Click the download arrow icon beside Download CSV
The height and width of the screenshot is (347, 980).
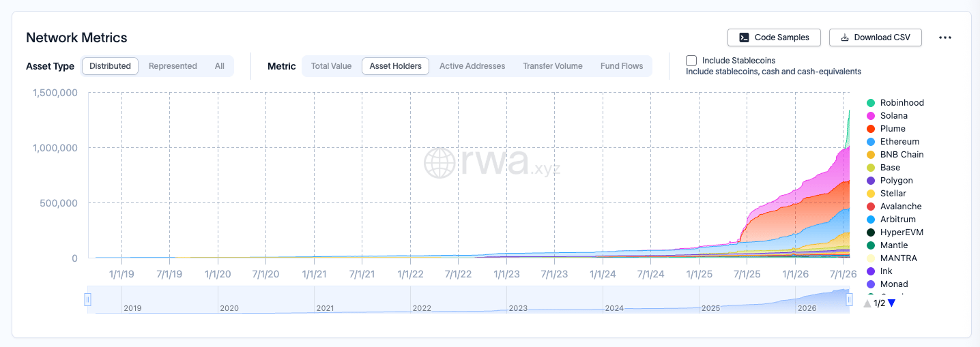click(844, 37)
